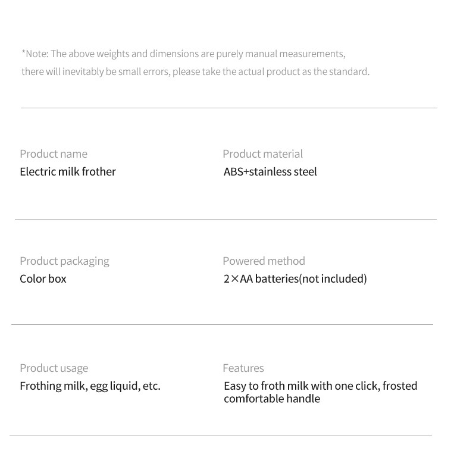Image resolution: width=476 pixels, height=476 pixels.
Task: Click the 'Product packaging' label
Action: pyautogui.click(x=64, y=261)
